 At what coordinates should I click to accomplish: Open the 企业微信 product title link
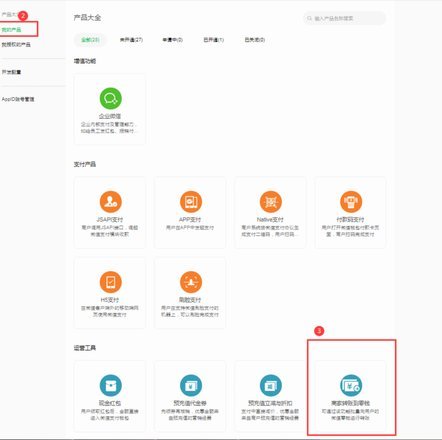tap(110, 116)
